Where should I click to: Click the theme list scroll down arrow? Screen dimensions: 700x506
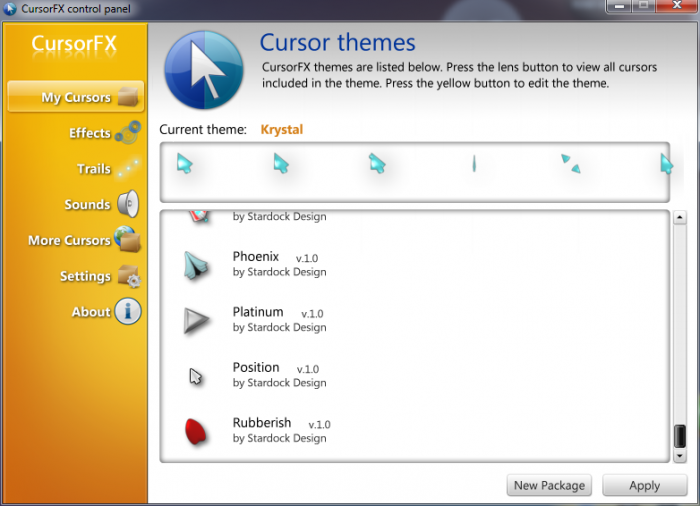679,456
